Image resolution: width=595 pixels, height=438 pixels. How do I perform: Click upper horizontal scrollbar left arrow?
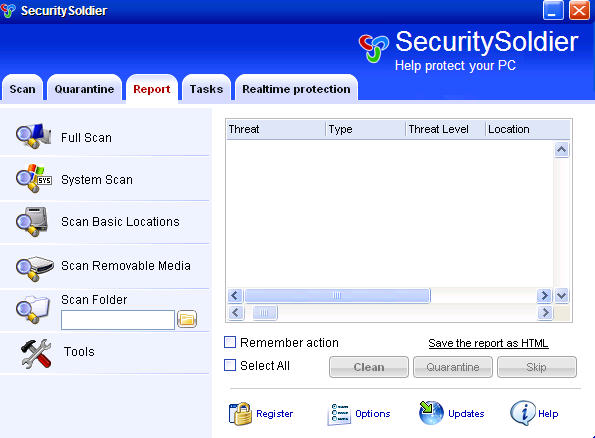click(235, 295)
